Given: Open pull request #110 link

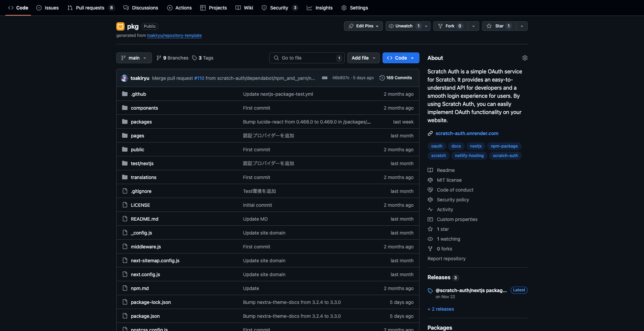Looking at the screenshot, I should (x=199, y=78).
